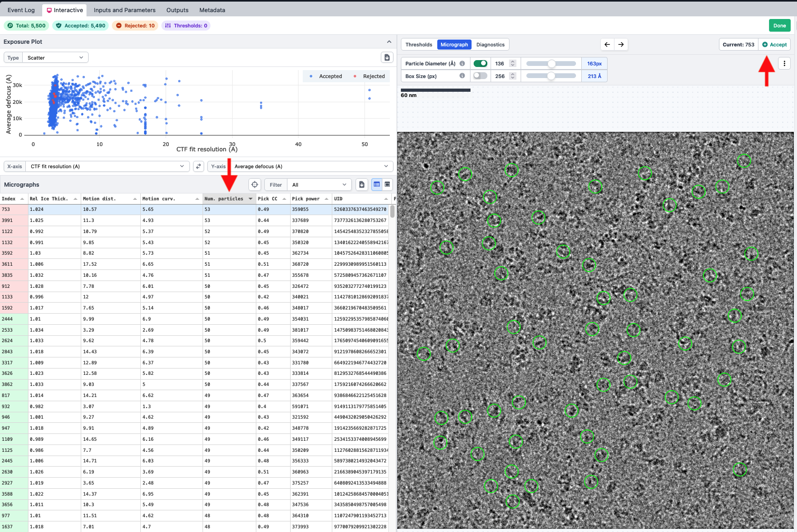The height and width of the screenshot is (532, 797).
Task: Click the Rejected: 10 badge
Action: point(135,25)
